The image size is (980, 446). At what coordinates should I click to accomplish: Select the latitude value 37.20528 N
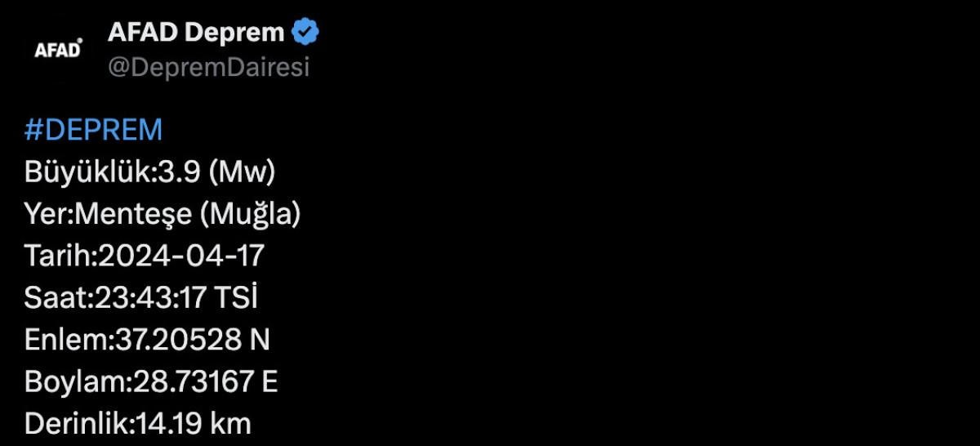click(189, 341)
